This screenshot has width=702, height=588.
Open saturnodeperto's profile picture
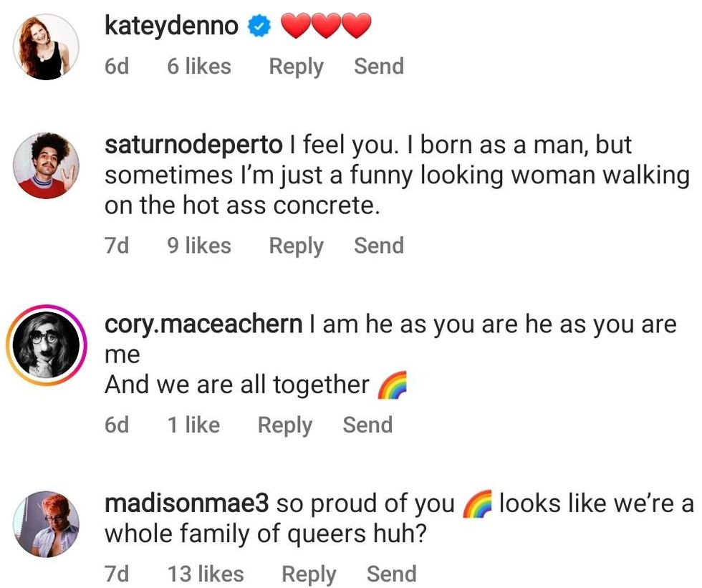47,165
